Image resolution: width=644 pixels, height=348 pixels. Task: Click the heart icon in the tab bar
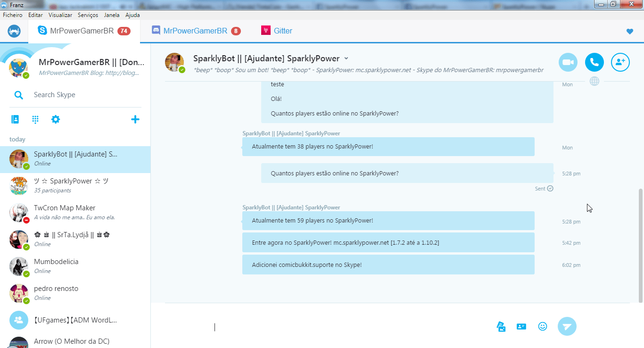point(629,32)
